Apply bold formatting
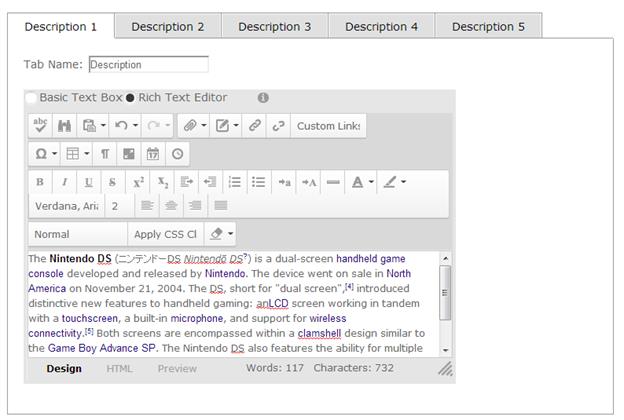 click(40, 182)
